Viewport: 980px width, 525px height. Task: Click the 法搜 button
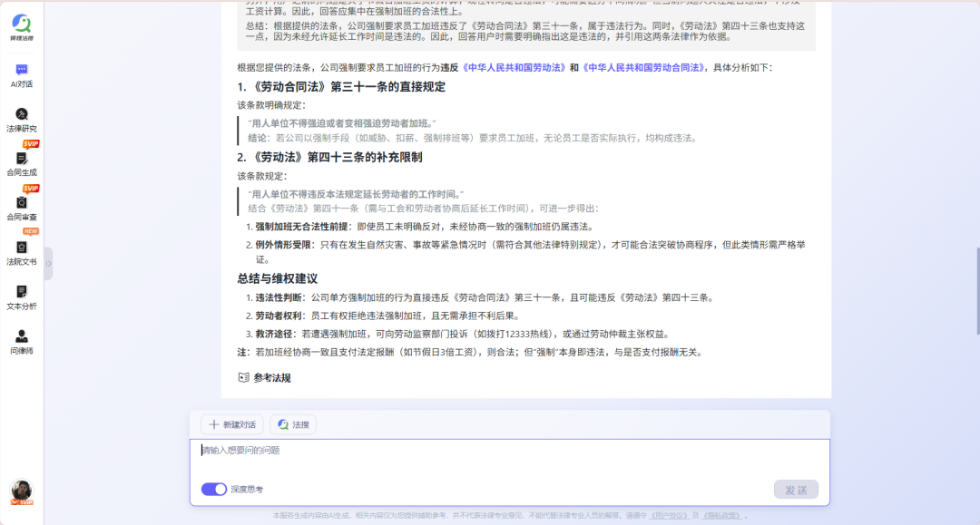tap(293, 424)
